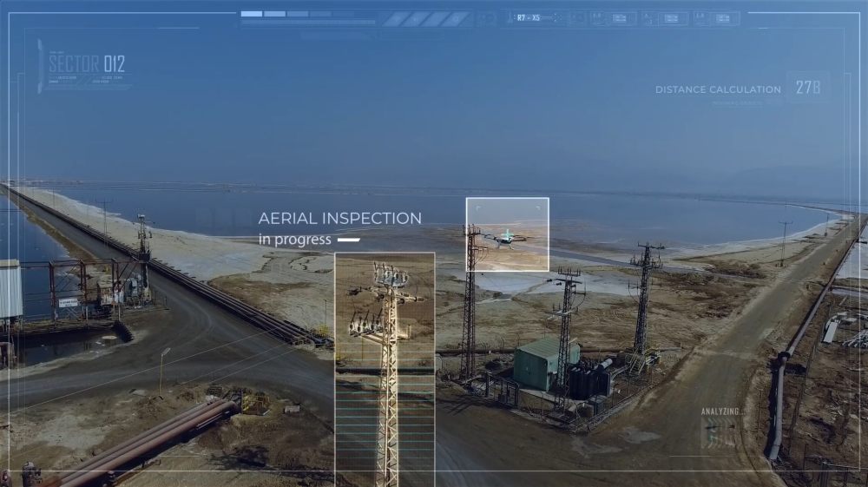The image size is (868, 487).
Task: Click the AERIAL INSPECTION title text
Action: click(339, 219)
